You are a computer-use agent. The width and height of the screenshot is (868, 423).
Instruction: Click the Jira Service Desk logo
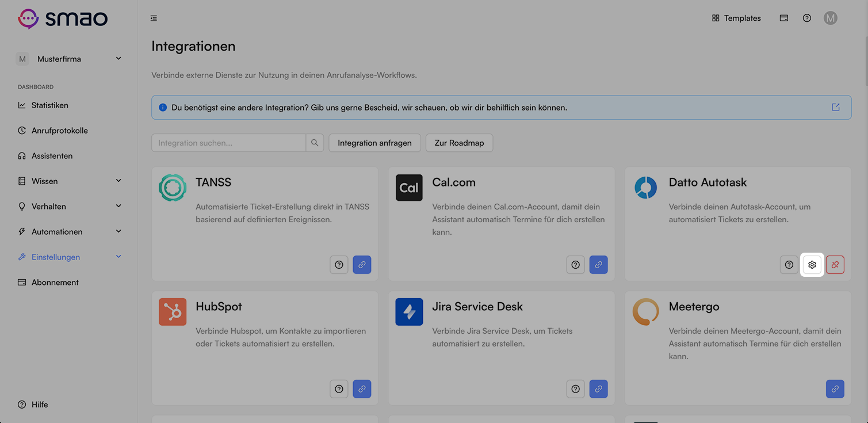click(409, 312)
